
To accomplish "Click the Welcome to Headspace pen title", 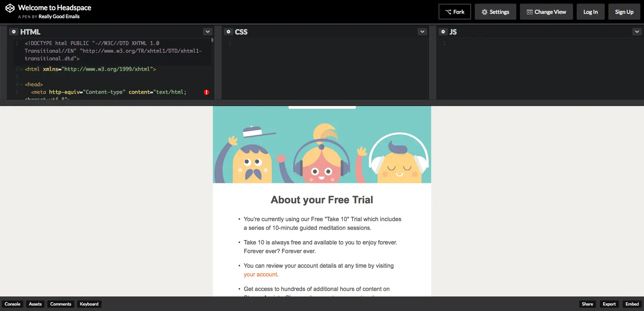I will point(55,8).
